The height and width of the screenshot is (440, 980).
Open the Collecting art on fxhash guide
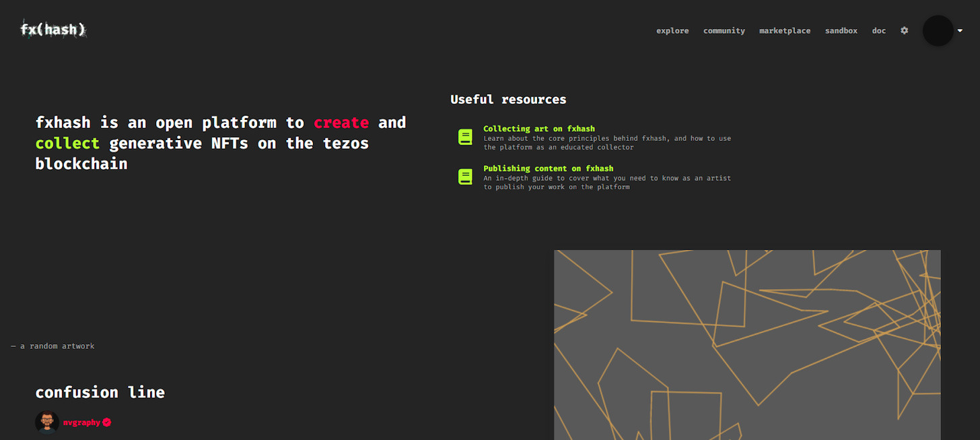539,129
